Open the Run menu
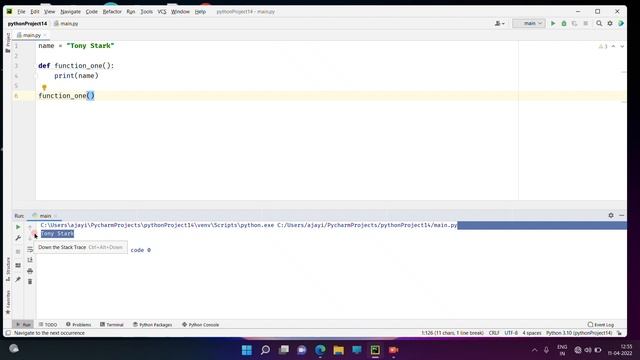The image size is (640, 360). click(x=131, y=12)
